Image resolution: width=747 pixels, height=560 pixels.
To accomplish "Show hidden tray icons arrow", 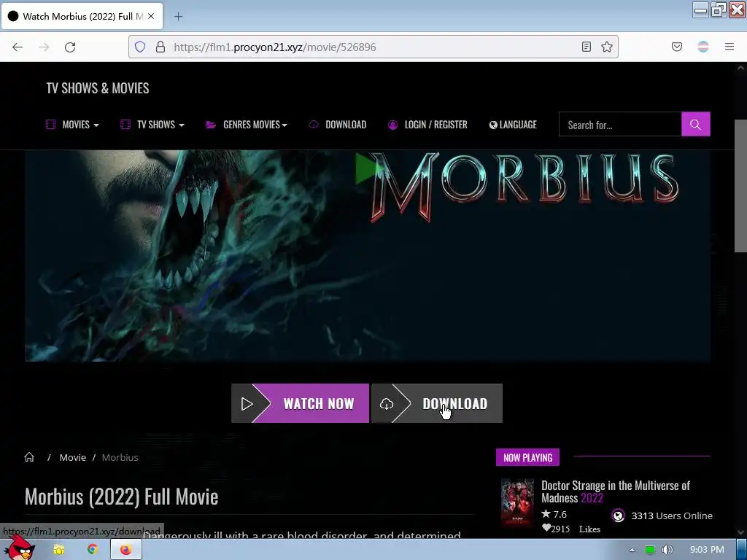I will [632, 550].
